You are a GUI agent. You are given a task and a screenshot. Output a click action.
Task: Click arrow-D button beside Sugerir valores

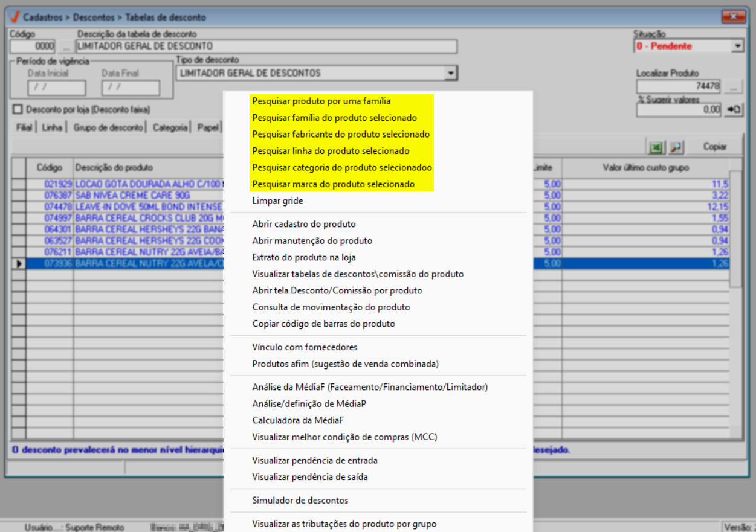click(x=733, y=110)
